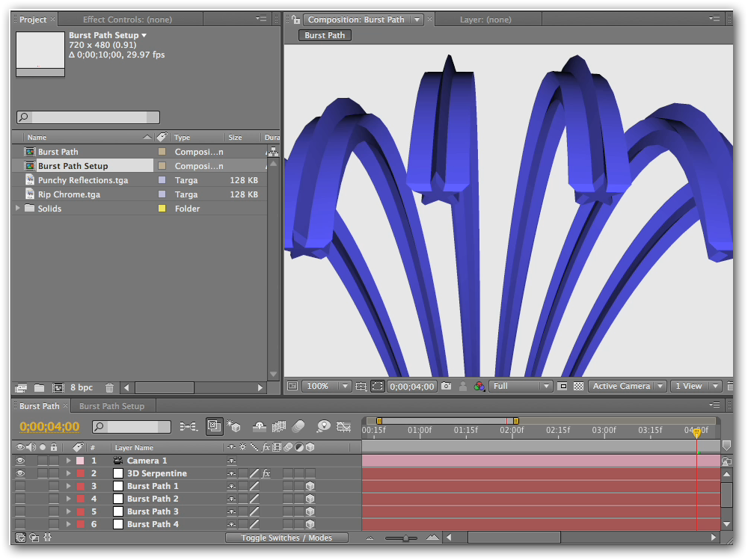Expand Camera 1 layer properties
Viewport: 748px width, 560px height.
coord(68,461)
